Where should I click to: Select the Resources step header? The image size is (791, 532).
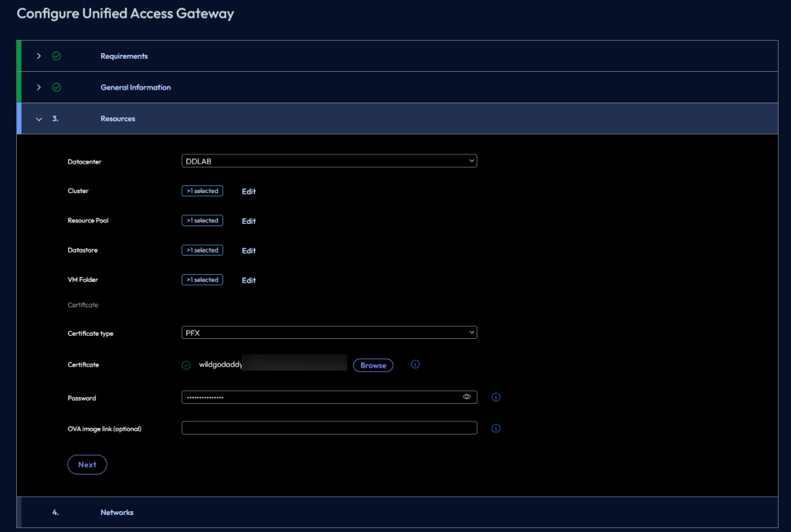click(117, 119)
